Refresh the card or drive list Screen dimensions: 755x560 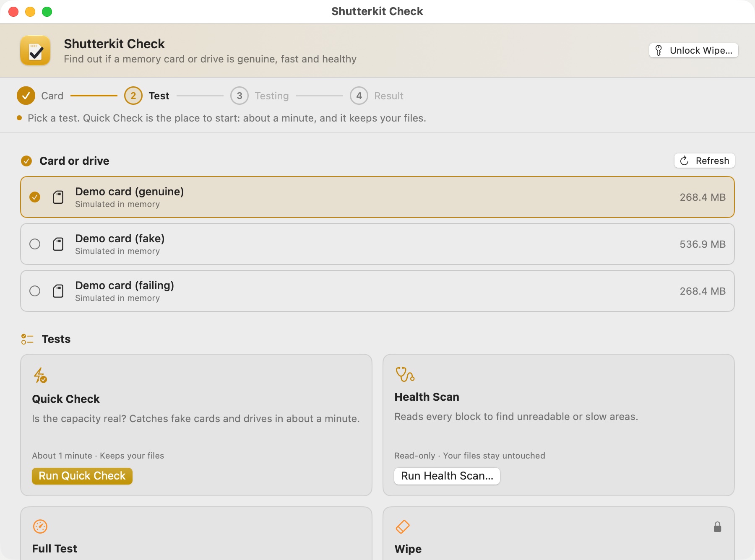click(x=705, y=161)
